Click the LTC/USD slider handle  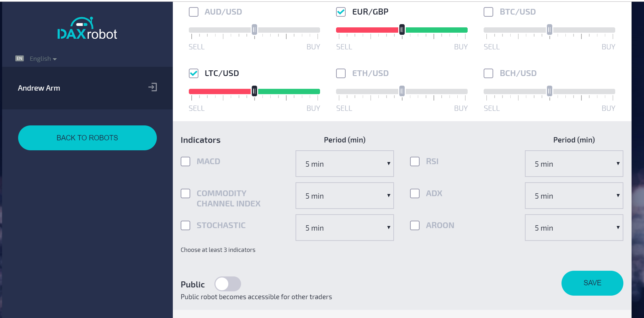point(254,91)
